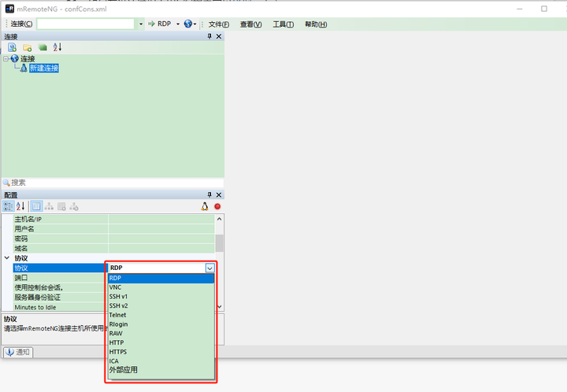Maximize the mRemoteNG window

click(544, 9)
